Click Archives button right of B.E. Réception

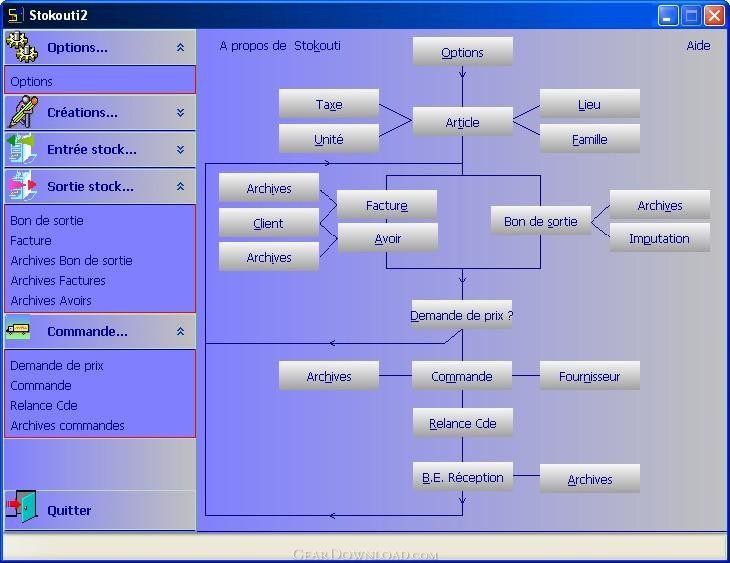589,479
